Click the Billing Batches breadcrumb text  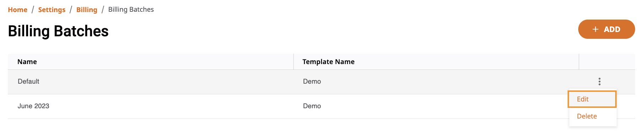tap(131, 10)
